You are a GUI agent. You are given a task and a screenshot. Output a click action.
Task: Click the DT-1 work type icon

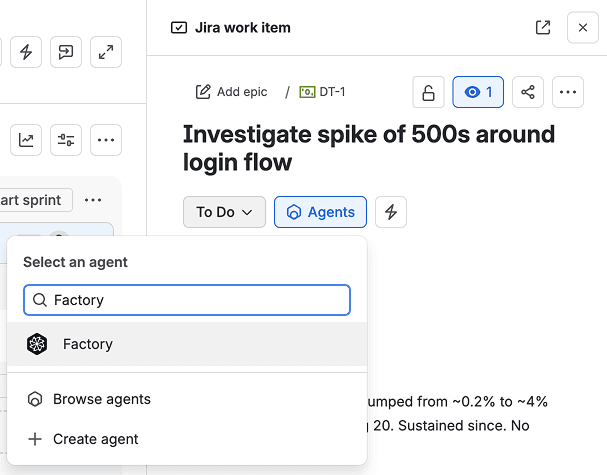click(307, 92)
